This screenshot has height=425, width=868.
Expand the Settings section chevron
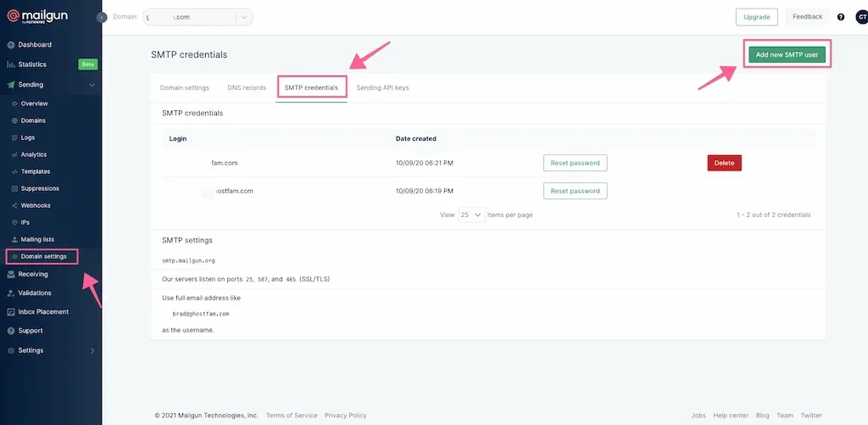[x=92, y=350]
